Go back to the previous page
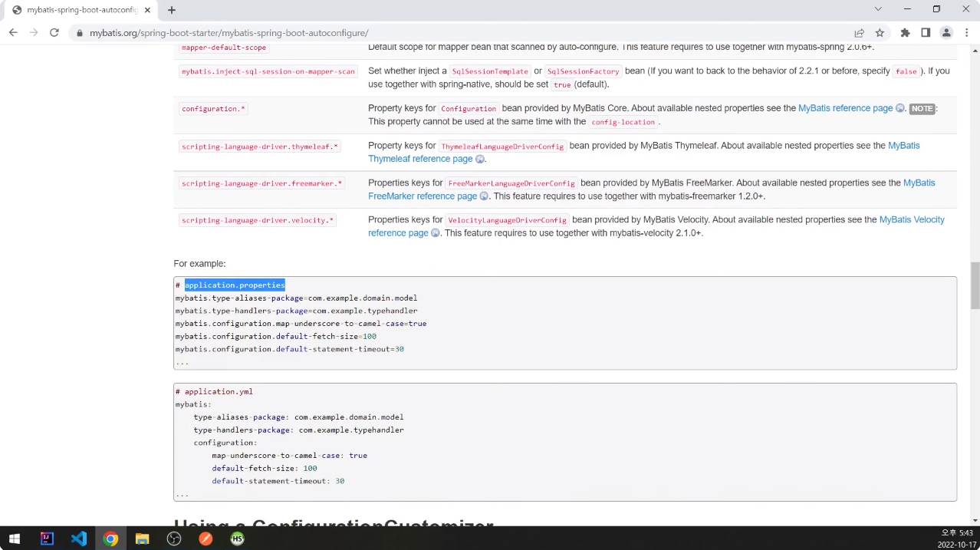This screenshot has height=550, width=980. [13, 33]
